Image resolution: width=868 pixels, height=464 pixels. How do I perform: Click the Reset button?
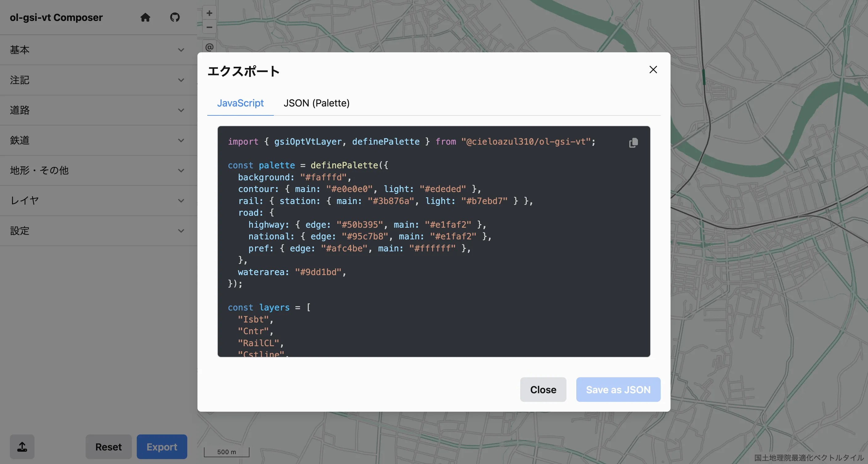coord(108,446)
